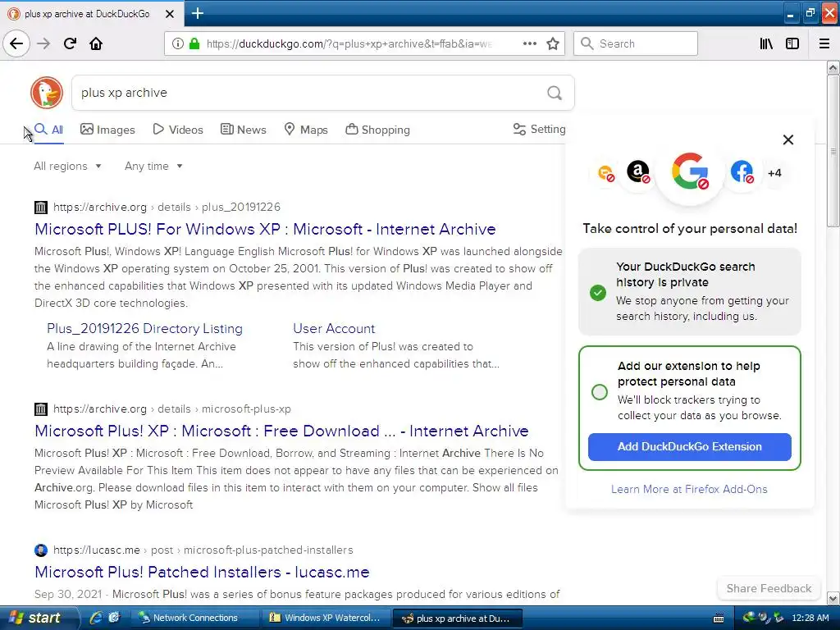Click green checkmark for private search history

pos(598,293)
